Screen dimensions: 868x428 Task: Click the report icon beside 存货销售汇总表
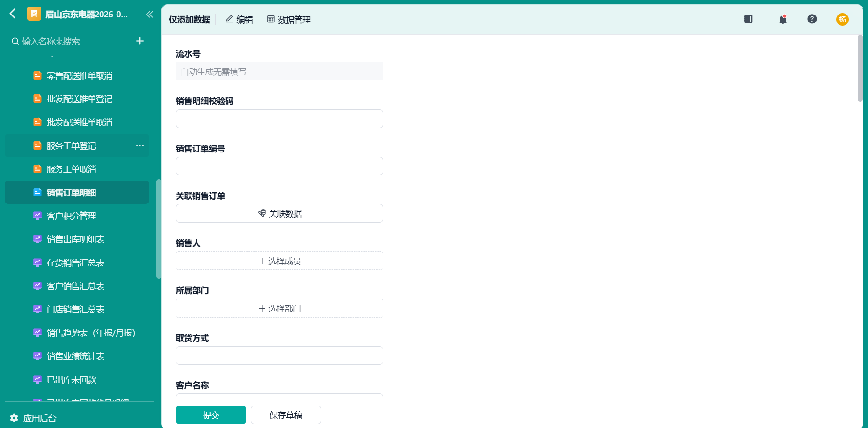[37, 262]
